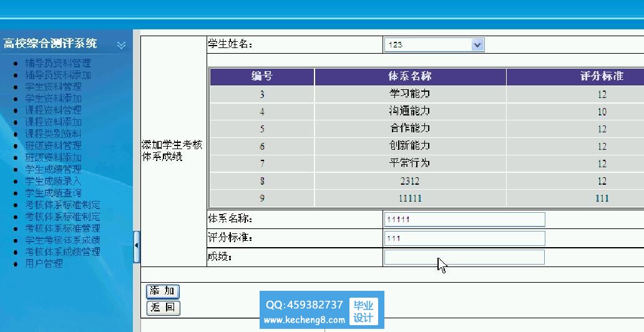The image size is (644, 332).
Task: Select 学生成绩管理 menu entry
Action: [54, 169]
